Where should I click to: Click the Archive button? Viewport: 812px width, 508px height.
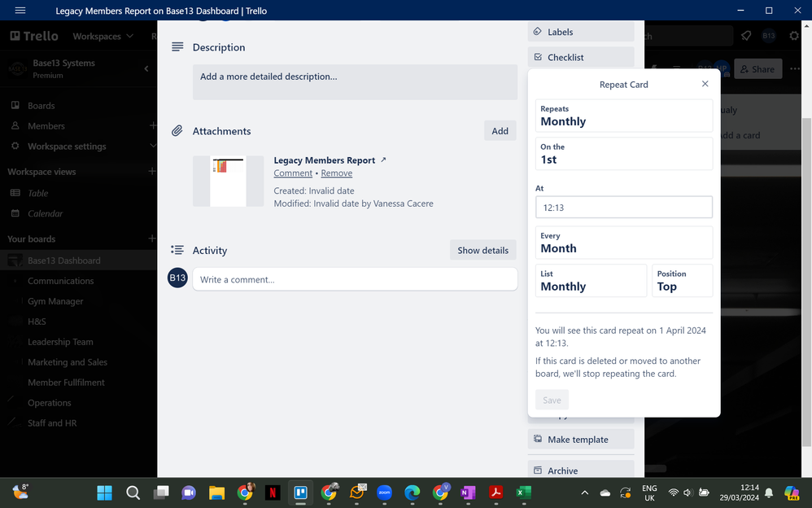[580, 471]
